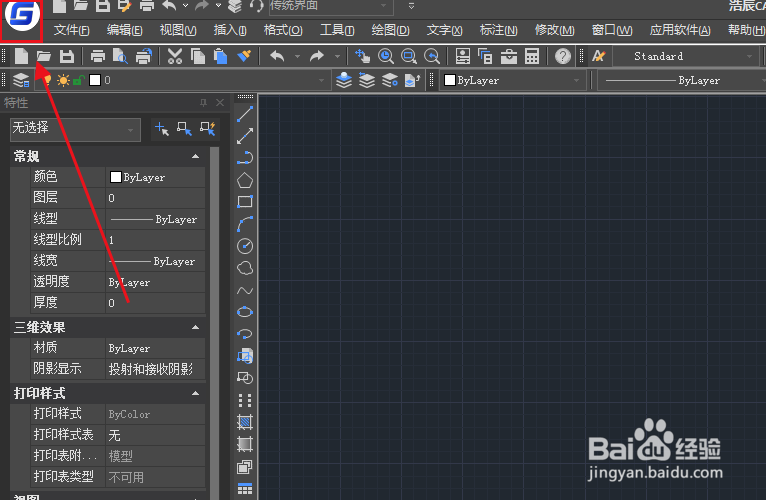Print the drawing using the printer icon
766x500 pixels.
98,56
